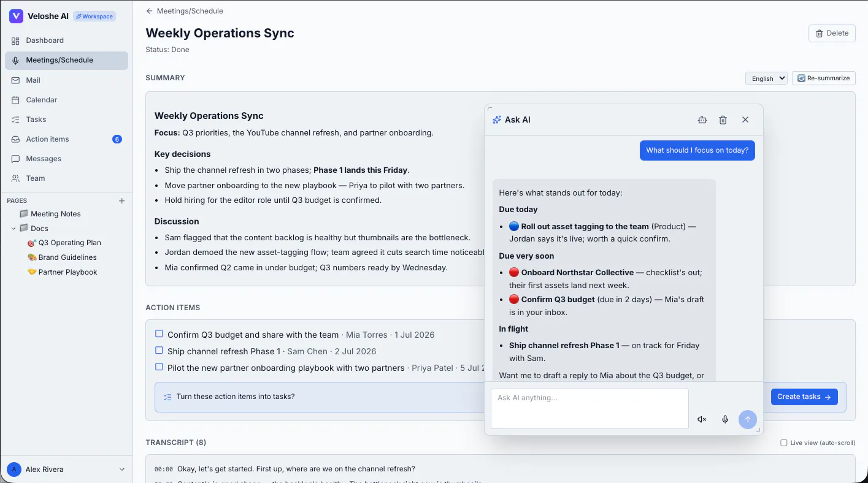Open the Q3 Operating Plan page
This screenshot has height=483, width=868.
[x=69, y=243]
